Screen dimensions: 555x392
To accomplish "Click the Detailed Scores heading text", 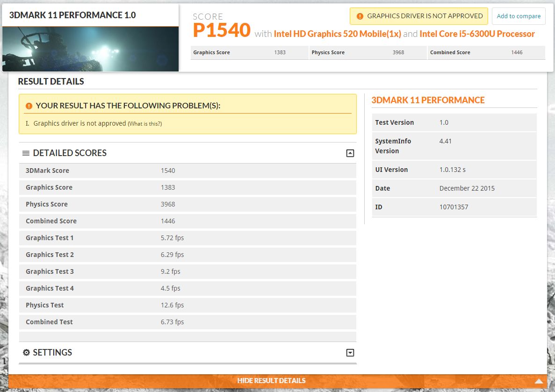I will click(x=70, y=153).
